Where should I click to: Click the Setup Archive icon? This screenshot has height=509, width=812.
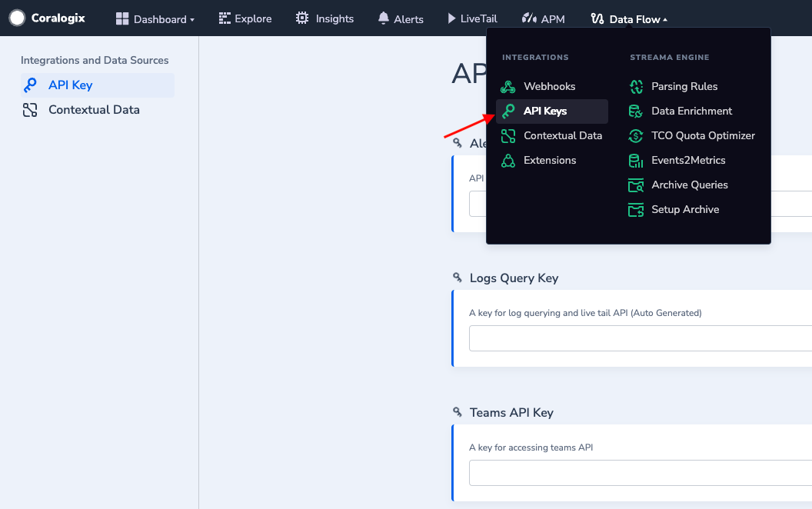[636, 210]
